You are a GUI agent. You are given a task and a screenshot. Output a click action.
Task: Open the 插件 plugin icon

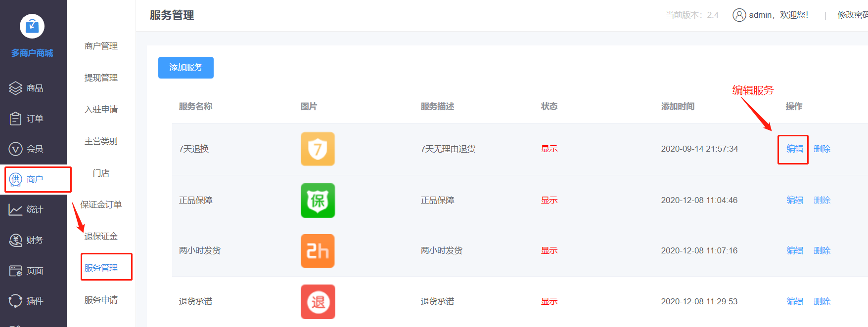(x=15, y=301)
